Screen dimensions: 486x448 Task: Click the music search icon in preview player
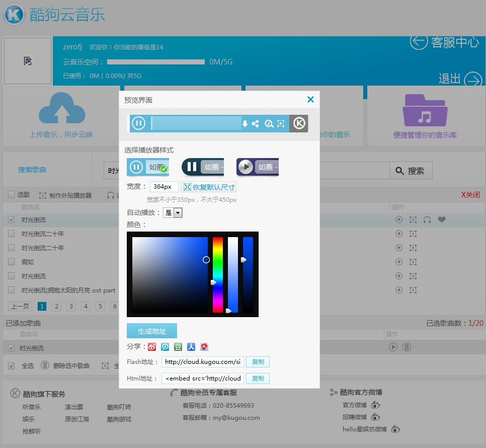click(269, 124)
